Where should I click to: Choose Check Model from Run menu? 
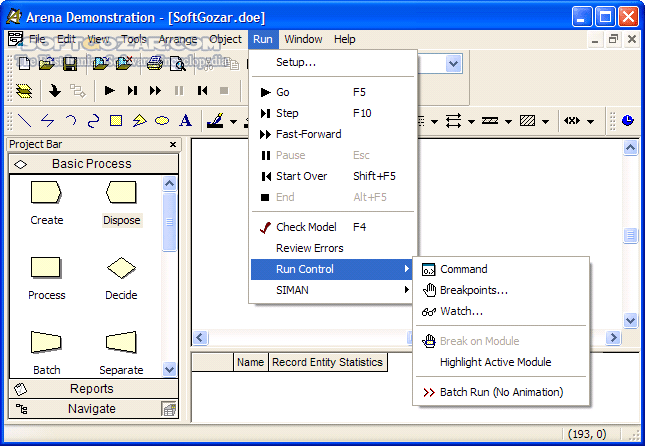(x=306, y=227)
